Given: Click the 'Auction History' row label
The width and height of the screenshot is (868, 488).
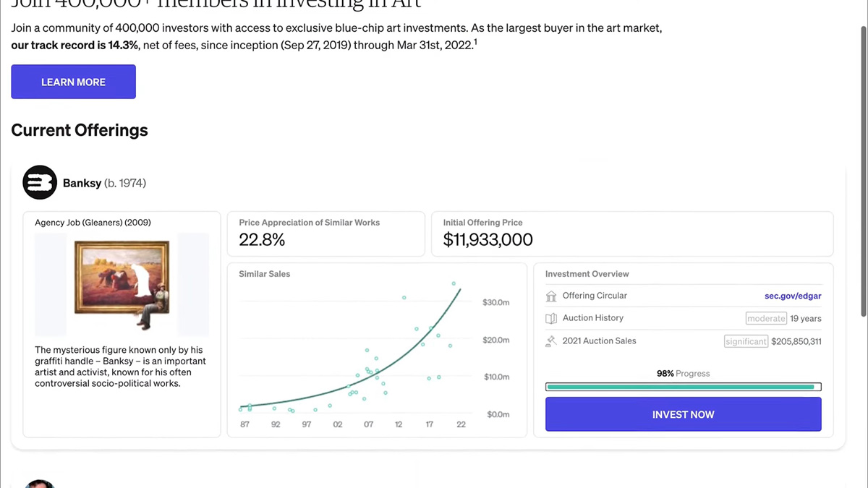Looking at the screenshot, I should coord(592,318).
